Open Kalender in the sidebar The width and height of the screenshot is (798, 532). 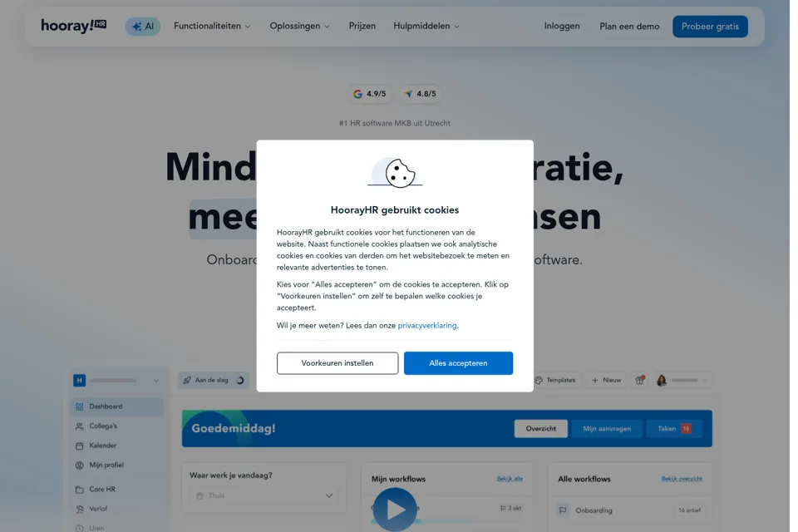(117, 446)
